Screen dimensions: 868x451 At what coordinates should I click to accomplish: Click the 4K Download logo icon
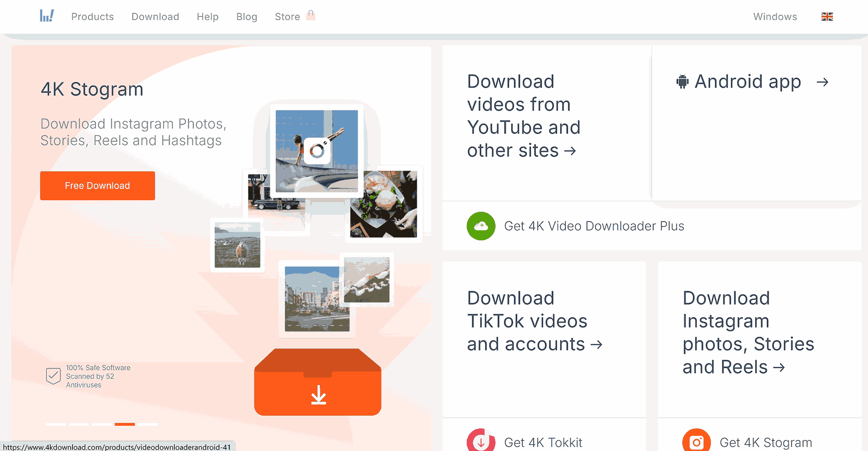click(x=47, y=16)
